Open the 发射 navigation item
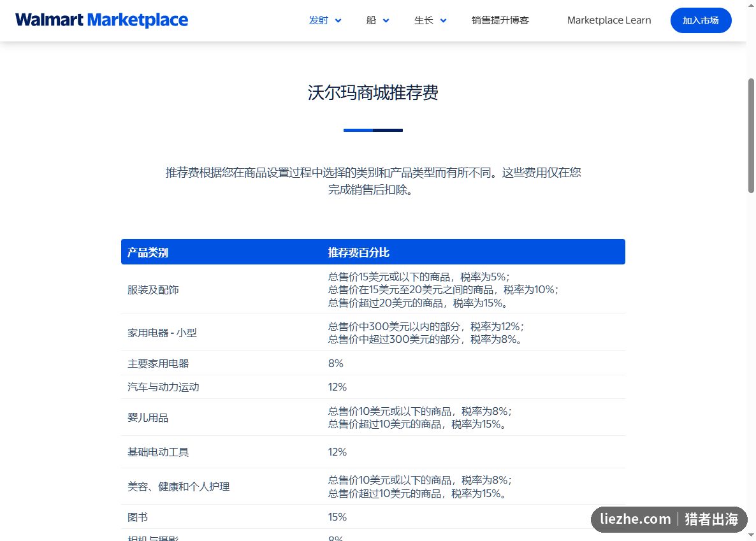Image resolution: width=756 pixels, height=541 pixels. pyautogui.click(x=319, y=20)
